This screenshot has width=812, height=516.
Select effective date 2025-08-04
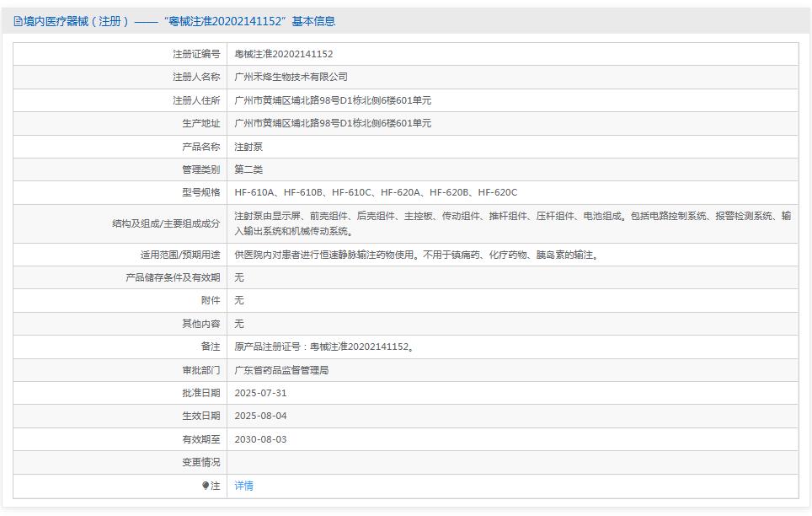point(260,416)
